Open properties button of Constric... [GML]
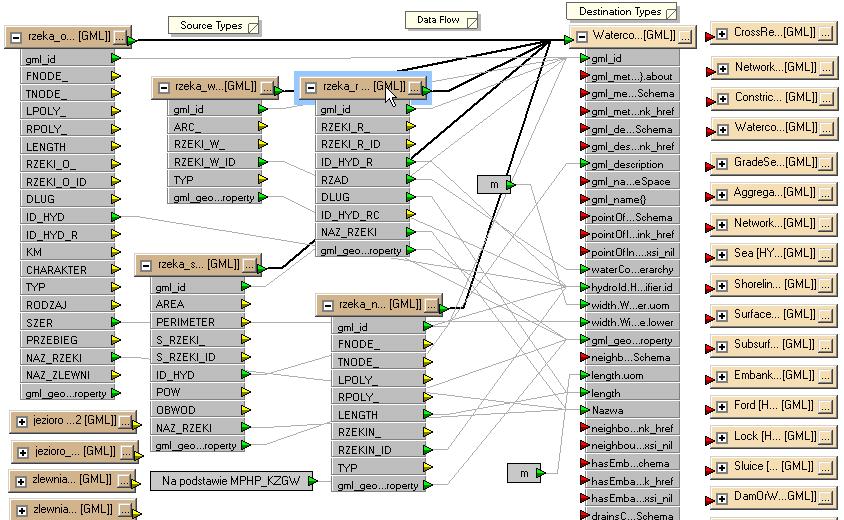Viewport: 844px width, 520px height. pos(827,99)
